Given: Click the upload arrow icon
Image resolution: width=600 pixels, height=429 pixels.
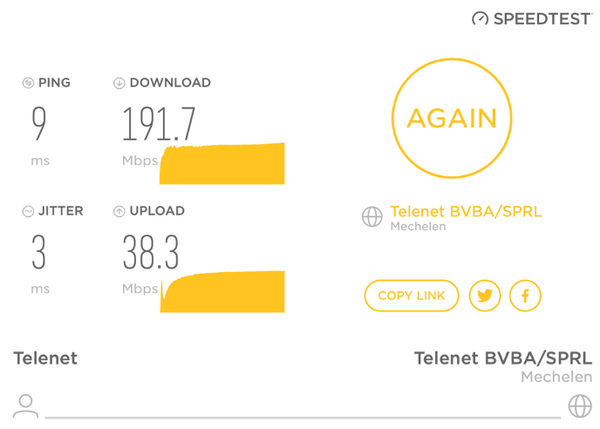Looking at the screenshot, I should click(x=119, y=211).
